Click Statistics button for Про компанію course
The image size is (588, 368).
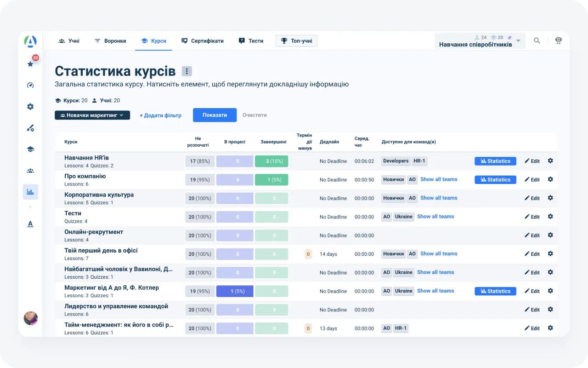(x=495, y=179)
